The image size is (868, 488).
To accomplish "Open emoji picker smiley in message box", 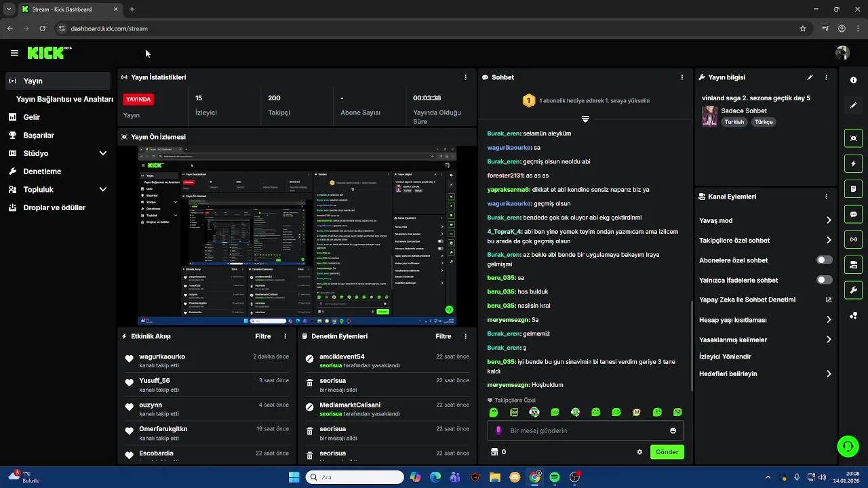I will (673, 430).
